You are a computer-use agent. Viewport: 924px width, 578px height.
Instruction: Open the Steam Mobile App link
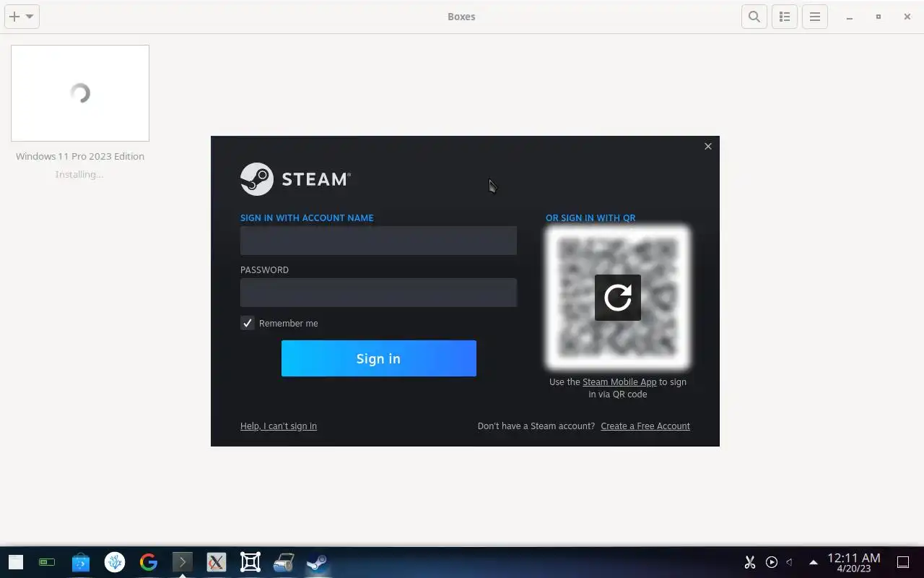click(x=619, y=382)
